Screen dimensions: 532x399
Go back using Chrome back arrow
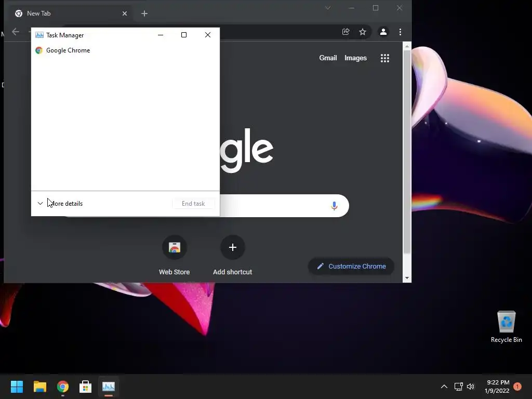(15, 32)
